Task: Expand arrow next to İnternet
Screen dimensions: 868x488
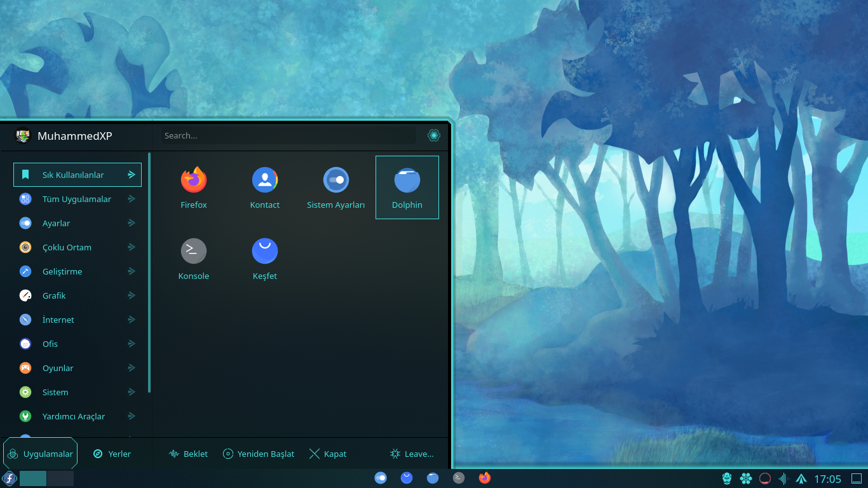Action: (132, 320)
